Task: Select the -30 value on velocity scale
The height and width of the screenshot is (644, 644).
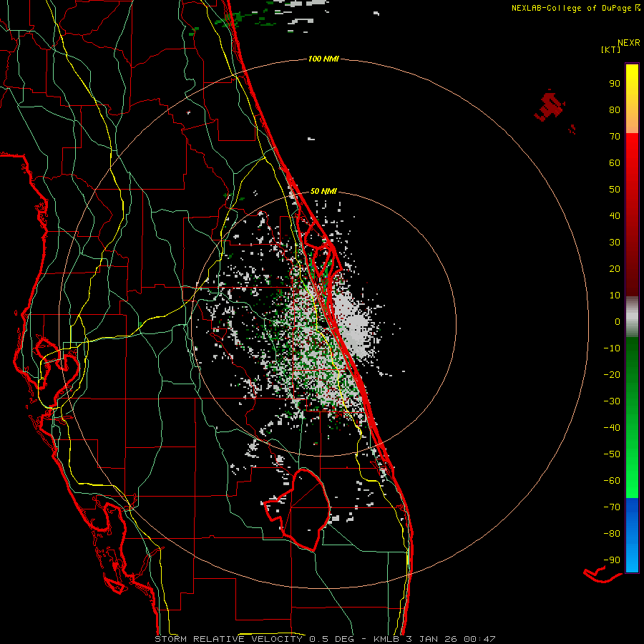Action: [x=612, y=401]
